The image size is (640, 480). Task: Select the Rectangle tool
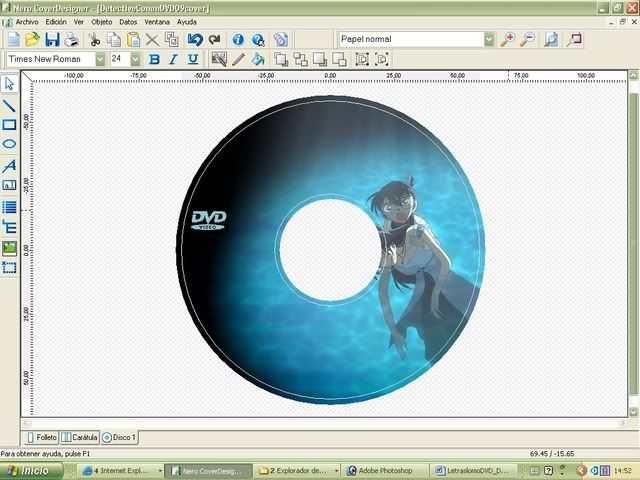pyautogui.click(x=9, y=124)
